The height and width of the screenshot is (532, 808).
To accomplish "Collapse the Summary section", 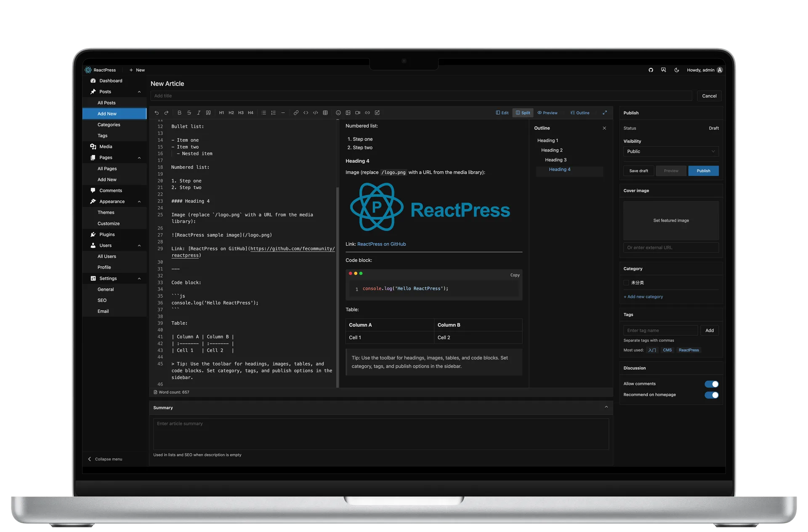I will [606, 407].
